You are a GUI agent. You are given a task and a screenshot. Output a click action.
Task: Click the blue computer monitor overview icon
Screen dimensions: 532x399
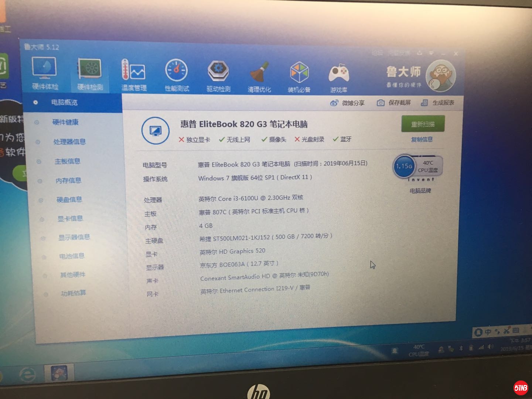coord(155,131)
